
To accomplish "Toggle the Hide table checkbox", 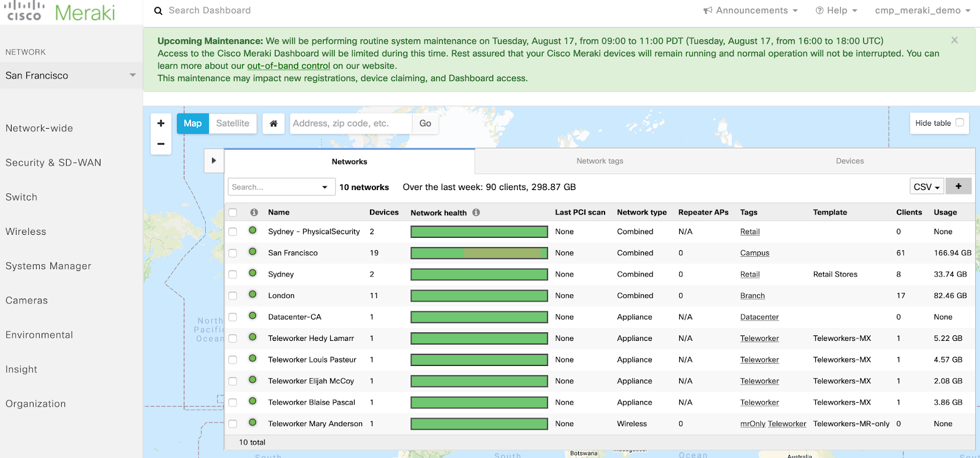I will pyautogui.click(x=960, y=123).
